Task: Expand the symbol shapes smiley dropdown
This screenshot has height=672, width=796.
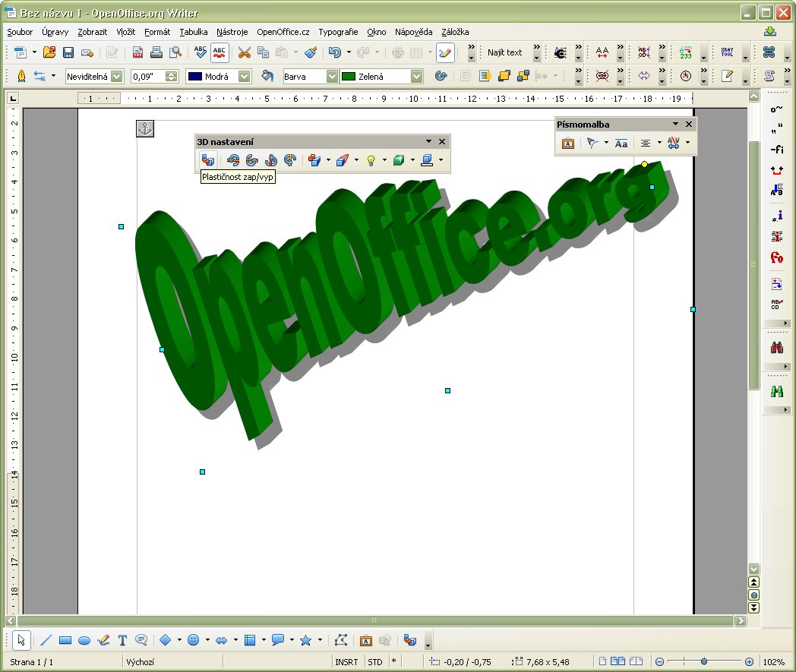Action: point(207,639)
